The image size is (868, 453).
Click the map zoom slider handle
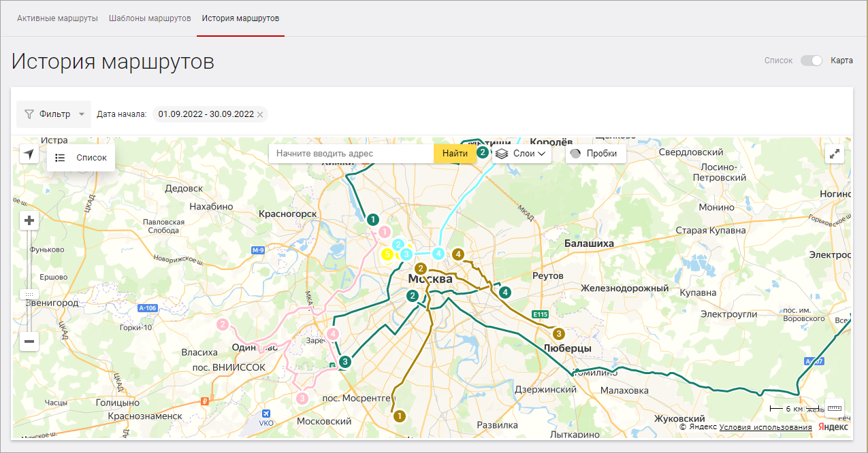coord(29,295)
